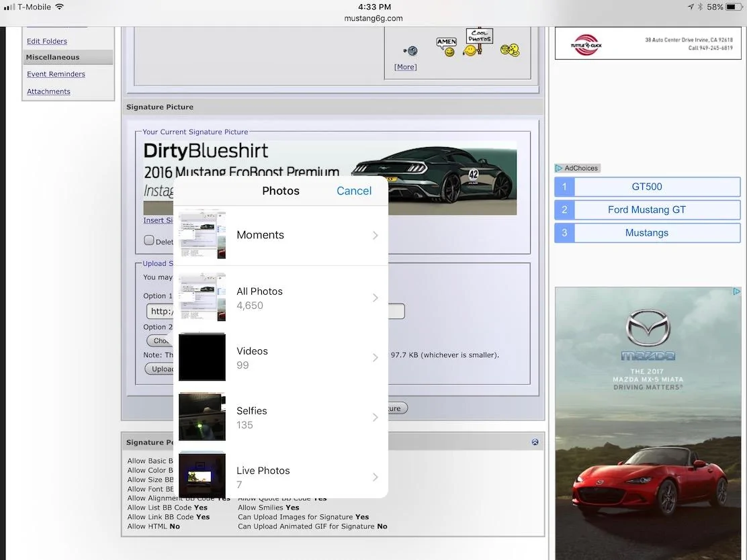Open the All Photos album
This screenshot has width=747, height=560.
click(281, 297)
